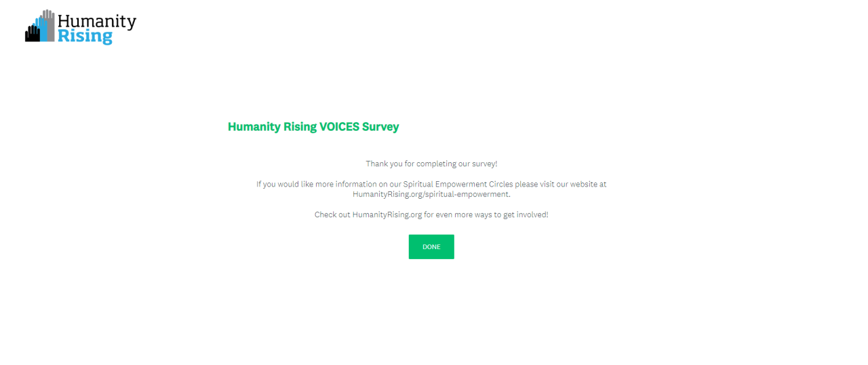Click the word "Humanity" in the logo
This screenshot has width=868, height=365.
point(97,22)
